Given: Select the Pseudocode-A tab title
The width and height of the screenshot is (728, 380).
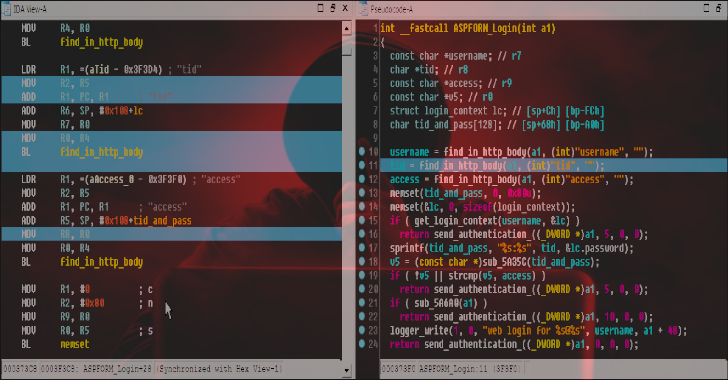Looking at the screenshot, I should (391, 9).
